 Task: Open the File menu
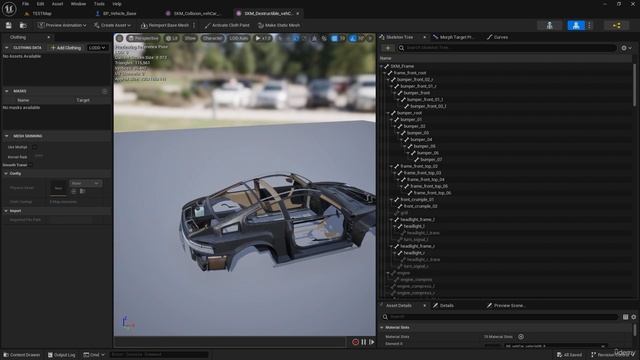tap(25, 4)
